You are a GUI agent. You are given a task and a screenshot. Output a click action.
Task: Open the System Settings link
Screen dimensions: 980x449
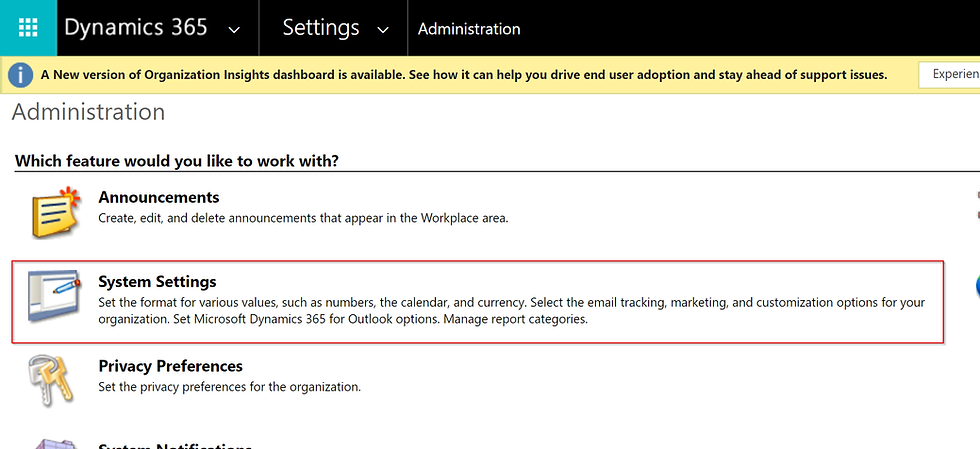pyautogui.click(x=157, y=281)
